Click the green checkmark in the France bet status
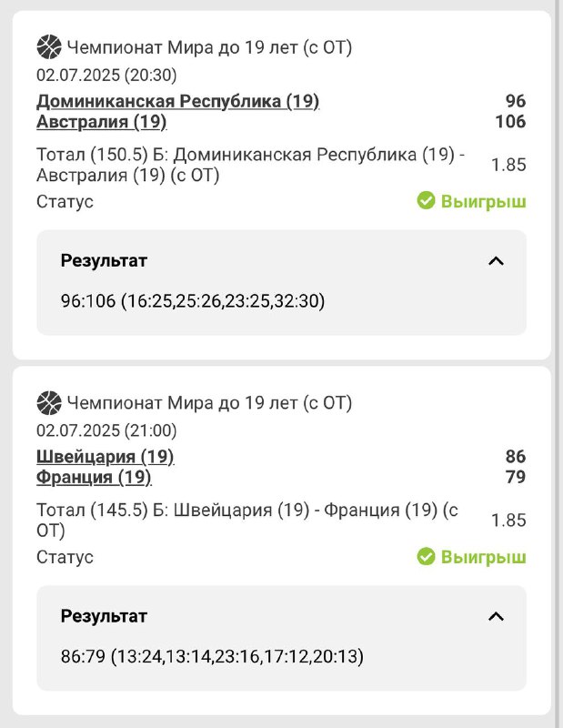The width and height of the screenshot is (563, 728). pos(426,556)
